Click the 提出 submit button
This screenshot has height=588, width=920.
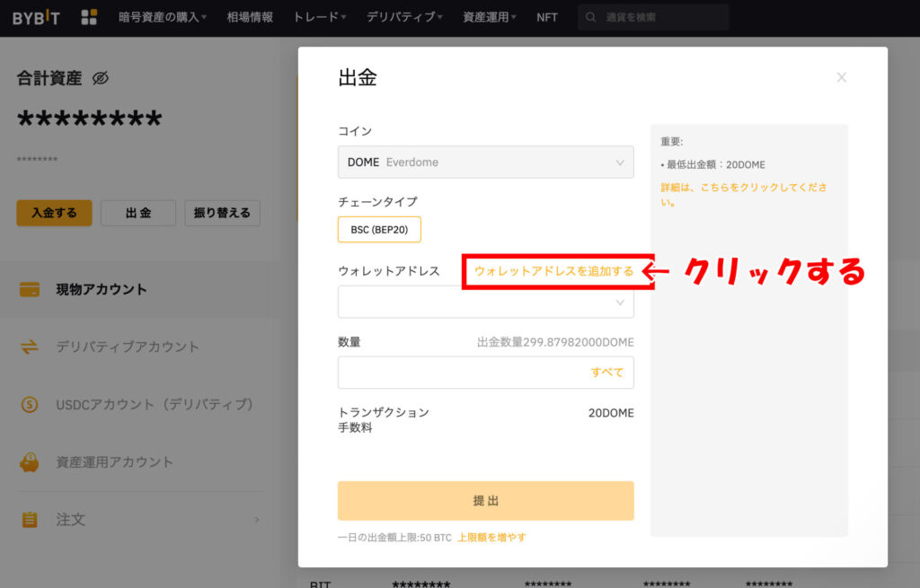(x=486, y=501)
